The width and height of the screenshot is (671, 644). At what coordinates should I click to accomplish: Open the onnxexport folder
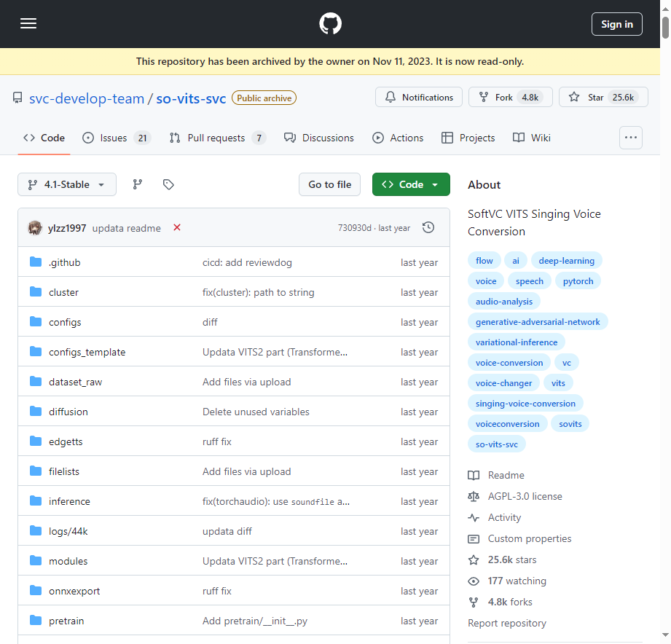point(74,591)
